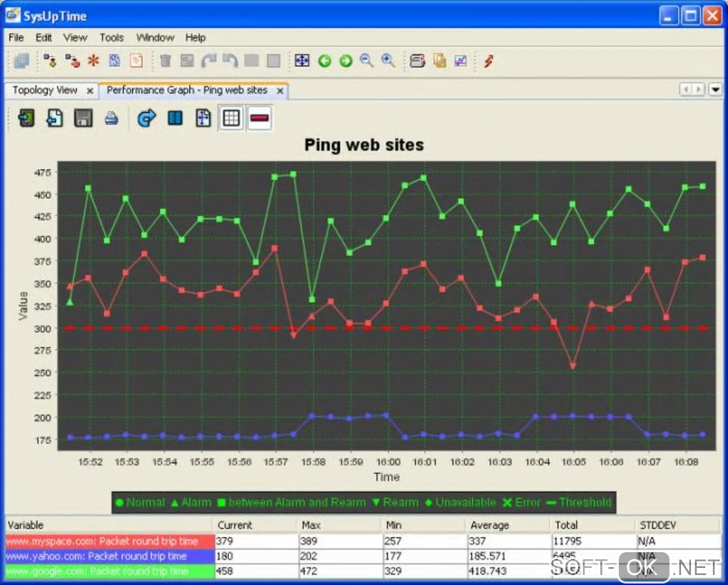This screenshot has height=585, width=728.
Task: Open the tab list dropdown arrow
Action: pyautogui.click(x=715, y=89)
